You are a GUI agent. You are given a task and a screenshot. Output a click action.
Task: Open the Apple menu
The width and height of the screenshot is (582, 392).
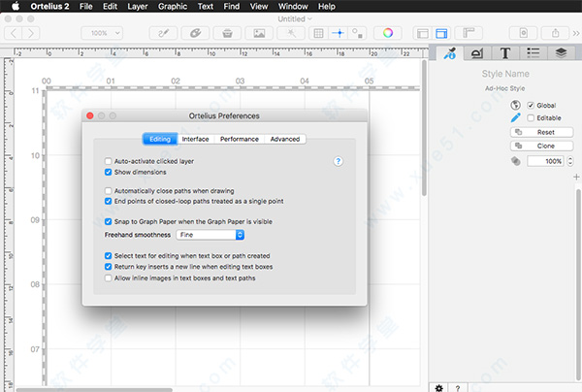[x=16, y=7]
